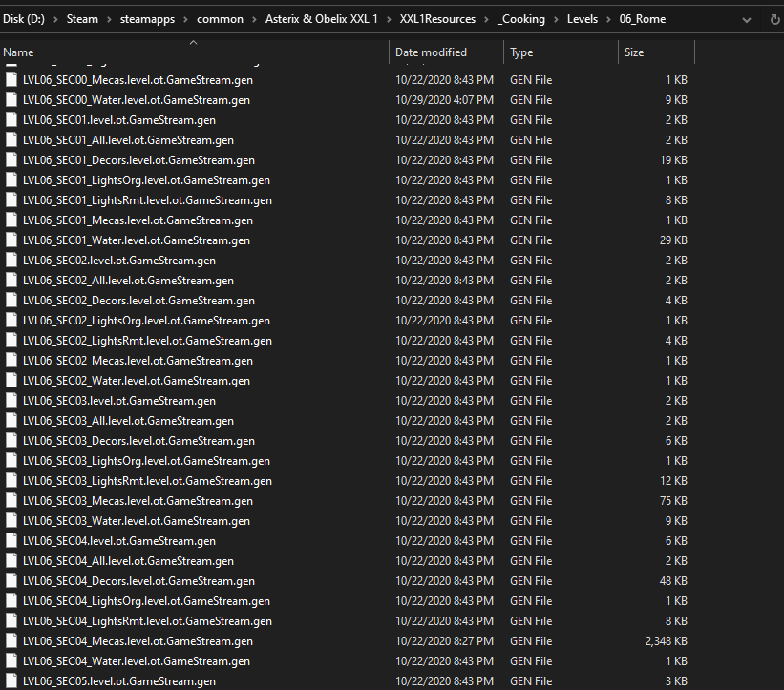Click the 48 KB size cell
Image resolution: width=784 pixels, height=690 pixels.
click(x=673, y=581)
